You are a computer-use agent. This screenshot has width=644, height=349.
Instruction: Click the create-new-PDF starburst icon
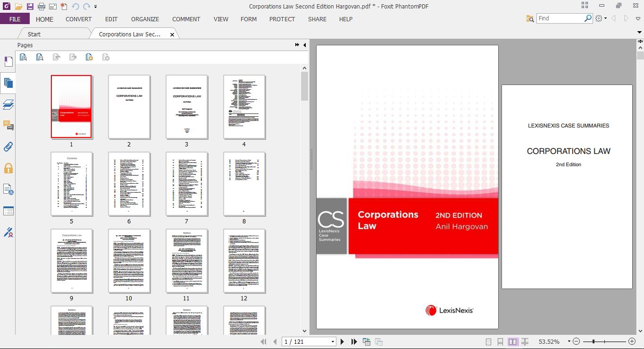(64, 7)
